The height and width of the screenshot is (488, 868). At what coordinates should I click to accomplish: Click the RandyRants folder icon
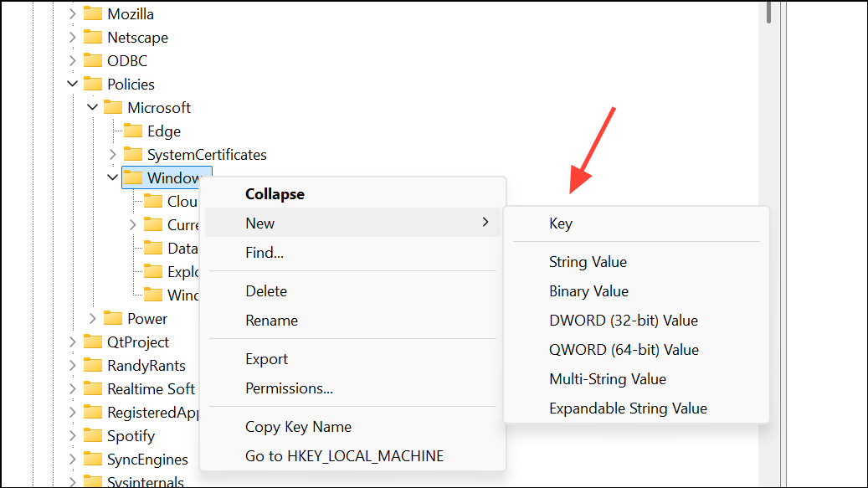(x=92, y=365)
